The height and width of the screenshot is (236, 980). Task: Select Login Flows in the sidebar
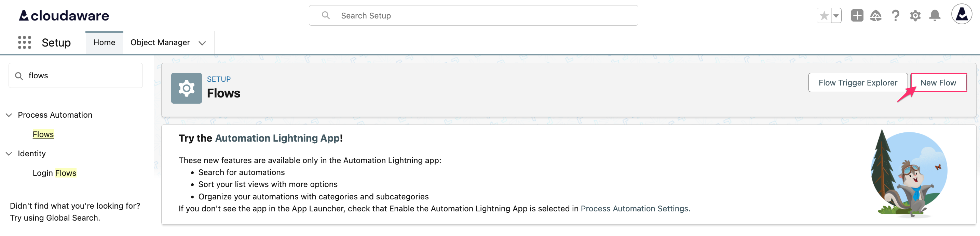click(x=54, y=173)
